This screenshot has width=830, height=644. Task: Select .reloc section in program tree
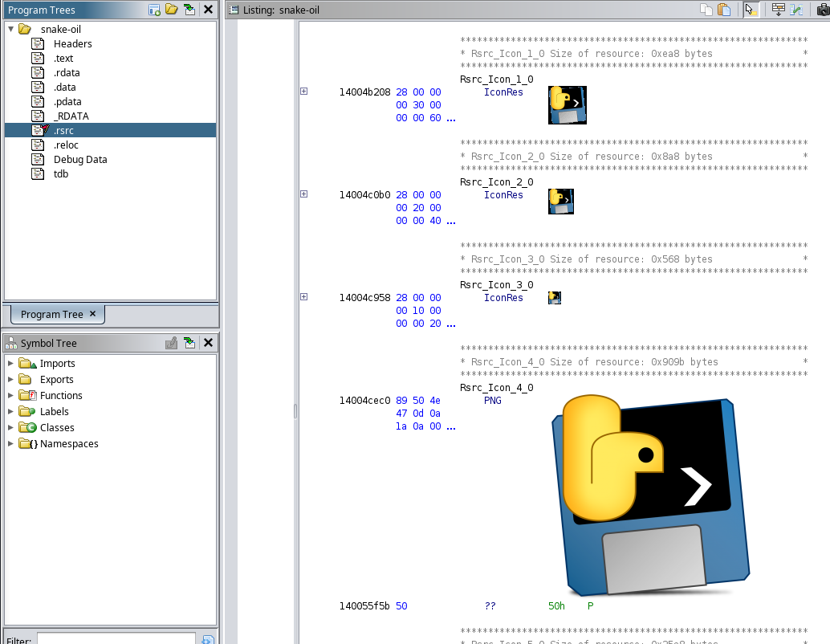click(66, 145)
